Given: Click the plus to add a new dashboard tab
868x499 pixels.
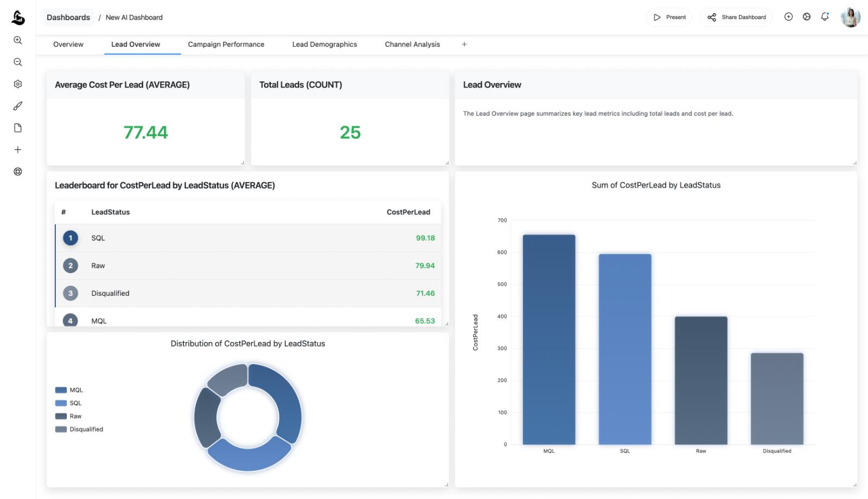Looking at the screenshot, I should [x=464, y=44].
